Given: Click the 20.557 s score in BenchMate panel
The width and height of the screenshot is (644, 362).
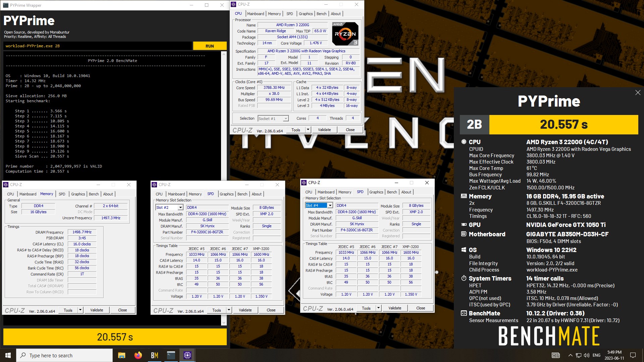Looking at the screenshot, I should pos(564,125).
